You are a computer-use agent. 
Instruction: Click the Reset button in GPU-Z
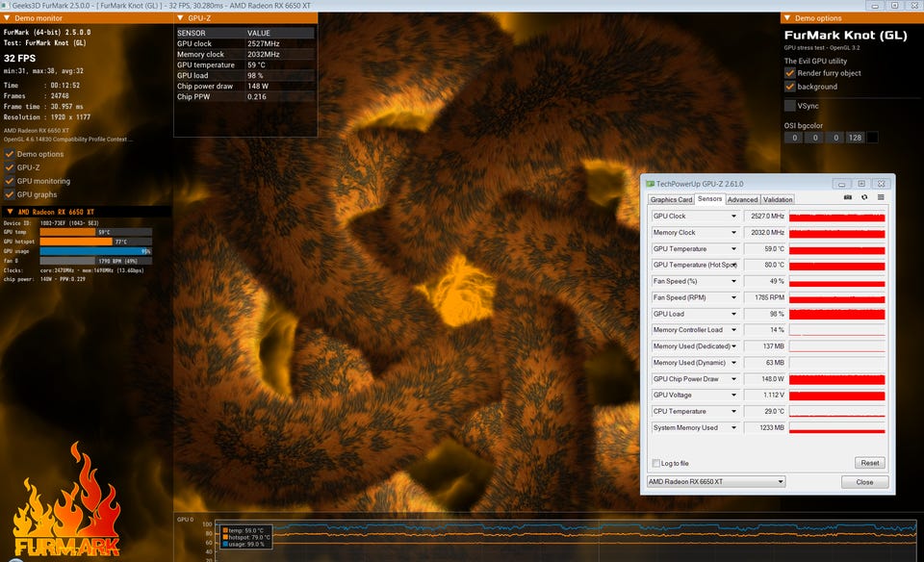click(x=870, y=463)
